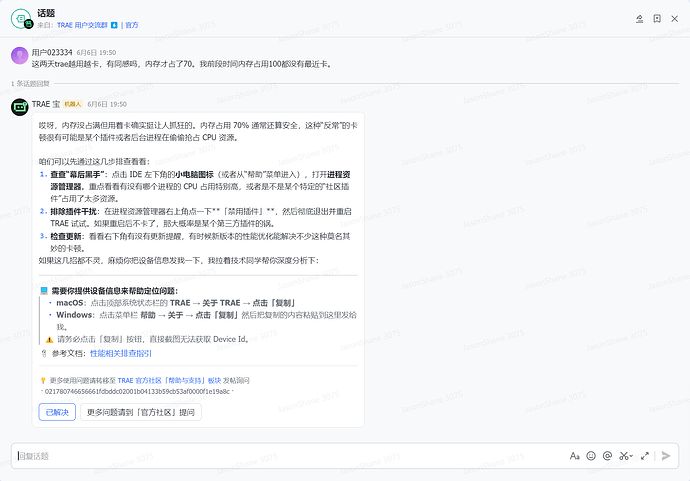Viewport: 690px width, 481px height.
Task: Click step 2 排除插件干扰 text
Action: pos(201,217)
